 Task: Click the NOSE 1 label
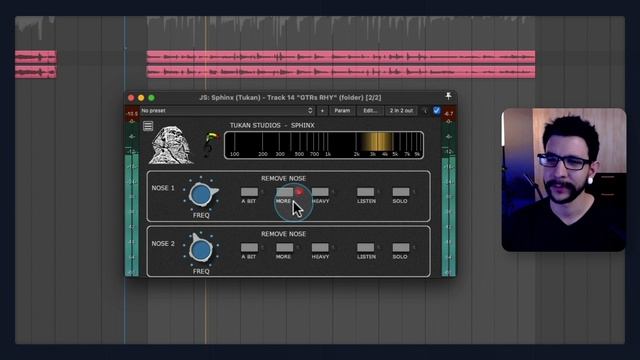(163, 188)
